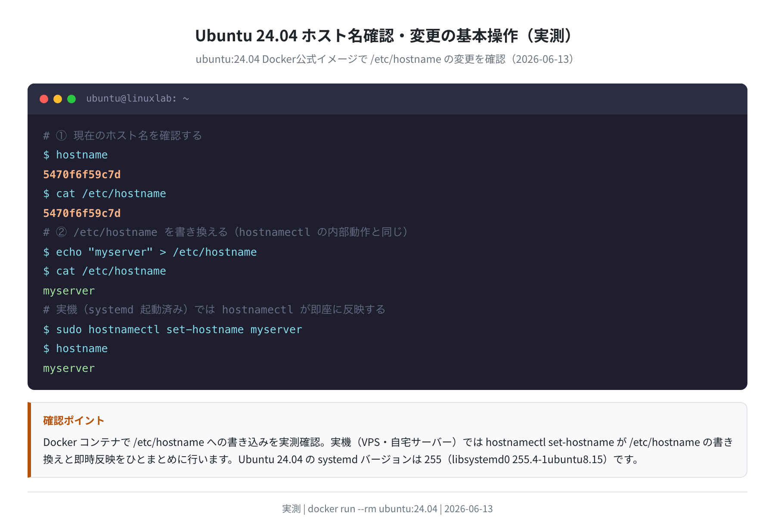The height and width of the screenshot is (532, 775).
Task: Click the first green myserver output line
Action: coord(69,291)
